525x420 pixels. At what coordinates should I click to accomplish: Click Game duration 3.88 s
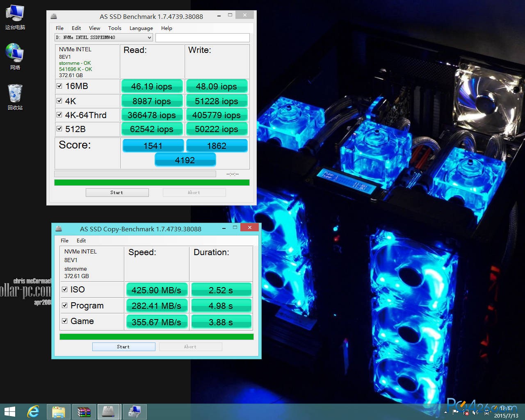coord(221,322)
